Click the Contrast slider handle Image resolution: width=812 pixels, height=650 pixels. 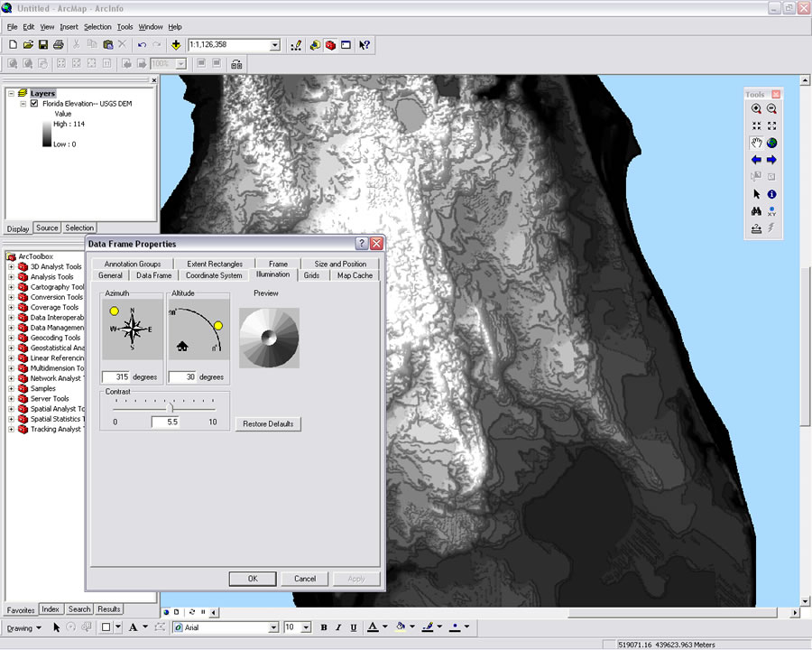click(x=171, y=408)
